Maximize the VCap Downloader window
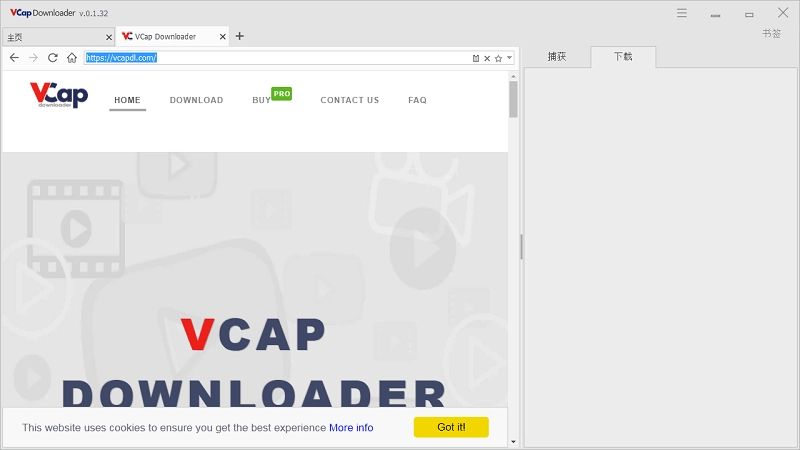800x450 pixels. point(749,15)
